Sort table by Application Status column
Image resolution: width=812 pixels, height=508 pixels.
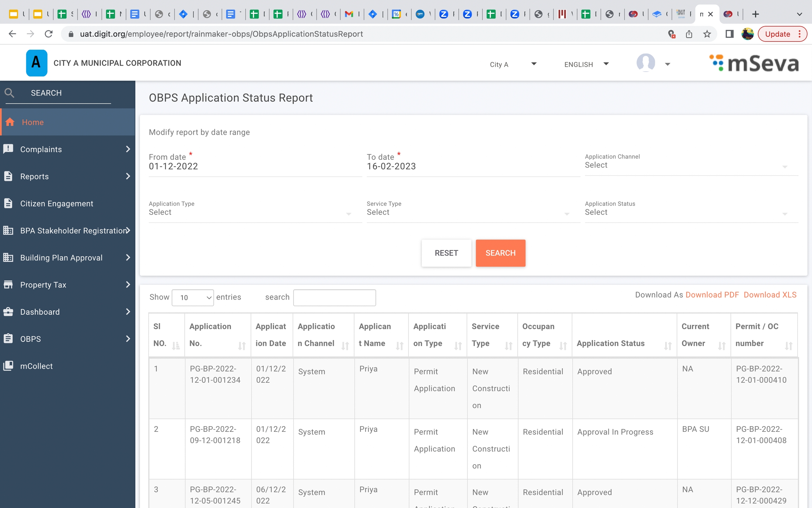[x=668, y=346]
